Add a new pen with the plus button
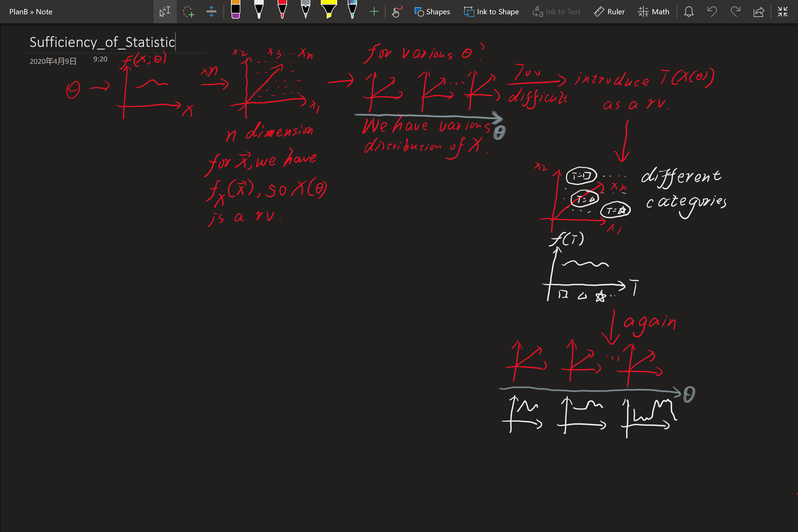Screen dimensions: 798x532 pos(374,11)
